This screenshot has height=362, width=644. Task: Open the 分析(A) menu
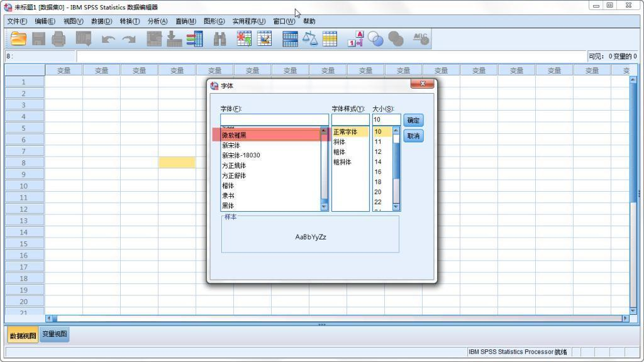tap(158, 21)
